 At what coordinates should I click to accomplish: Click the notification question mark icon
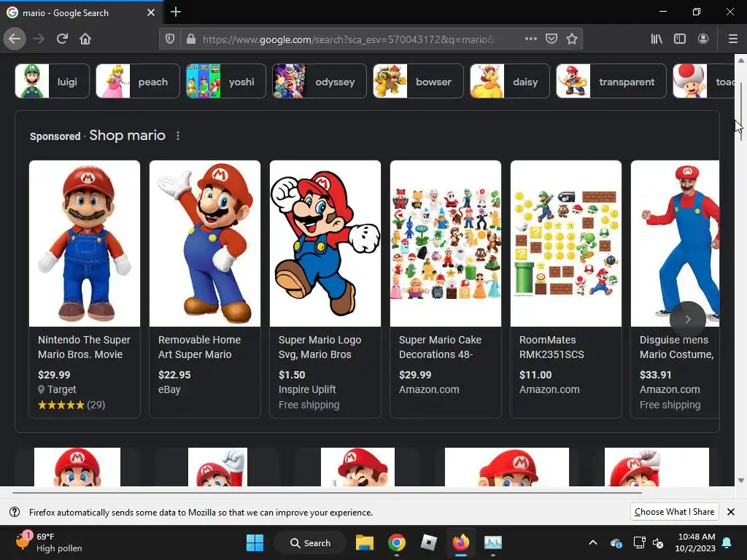pyautogui.click(x=15, y=512)
